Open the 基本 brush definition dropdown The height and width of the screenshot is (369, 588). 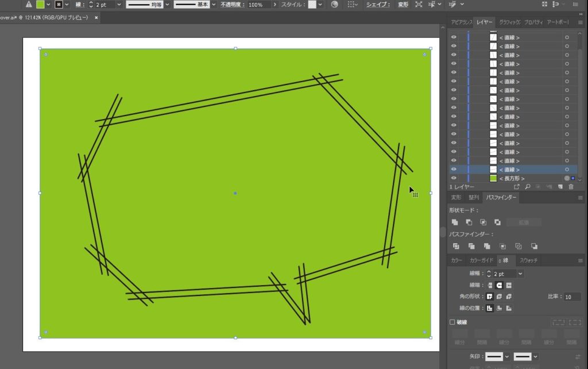pos(214,5)
